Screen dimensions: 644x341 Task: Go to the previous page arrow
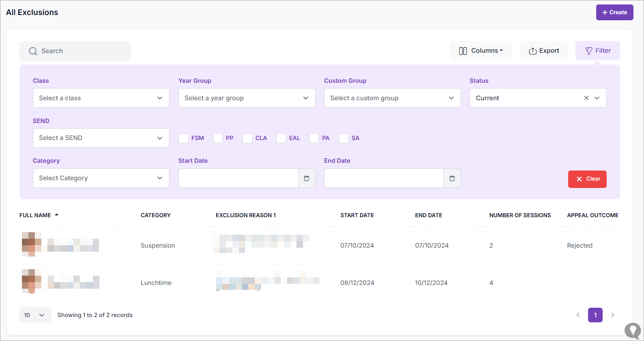tap(578, 315)
